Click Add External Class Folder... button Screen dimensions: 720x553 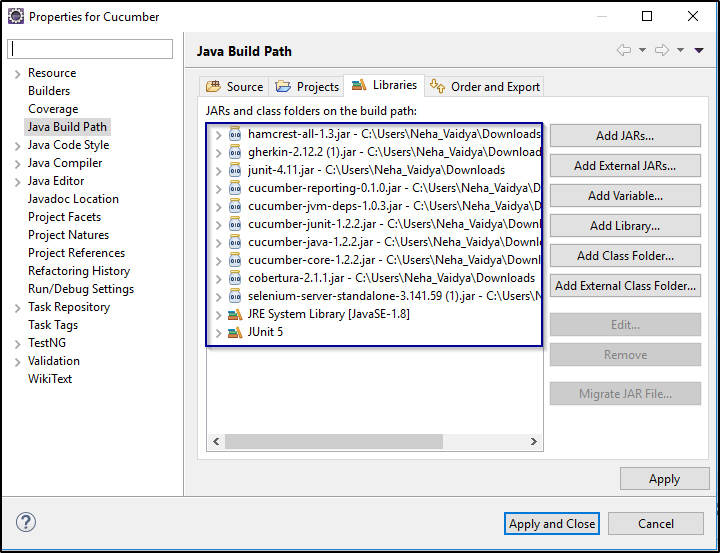pyautogui.click(x=625, y=286)
